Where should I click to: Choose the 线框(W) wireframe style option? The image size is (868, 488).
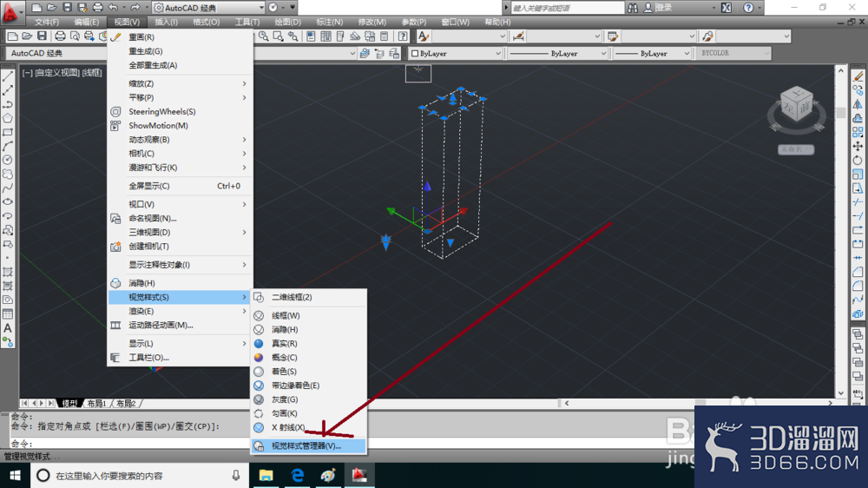coord(308,315)
